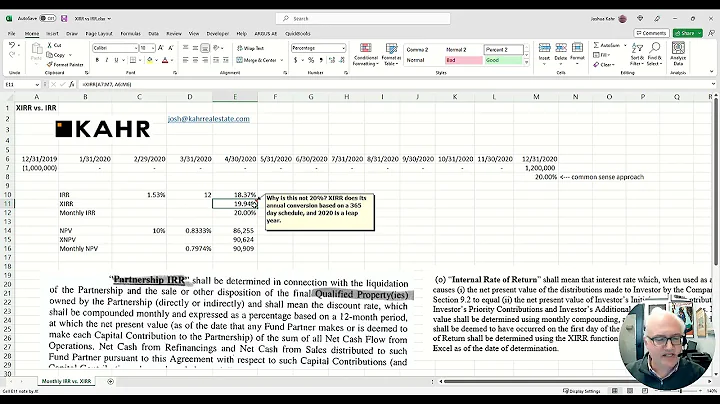Click the Insert Function fx icon
This screenshot has width=720, height=404.
click(x=72, y=84)
